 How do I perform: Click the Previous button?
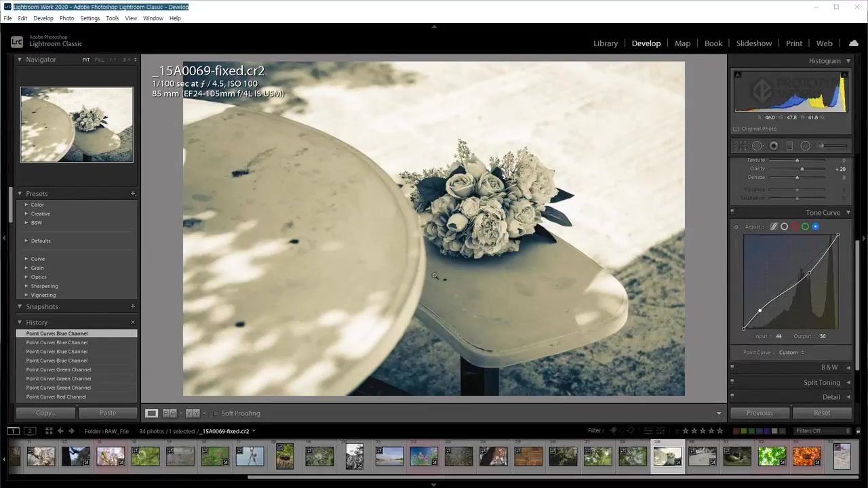[759, 413]
